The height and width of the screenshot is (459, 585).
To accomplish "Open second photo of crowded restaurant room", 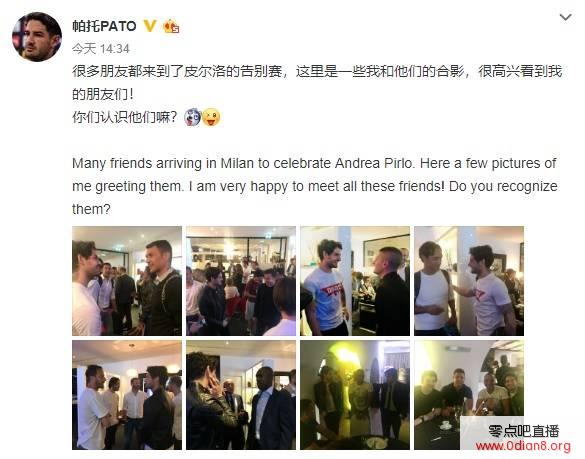I will point(241,281).
